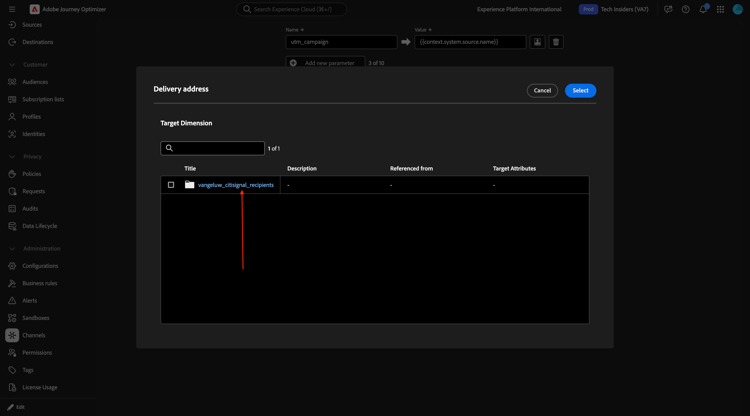The image size is (750, 416).
Task: Open the Tech Insiders sandbox switcher
Action: (x=624, y=9)
